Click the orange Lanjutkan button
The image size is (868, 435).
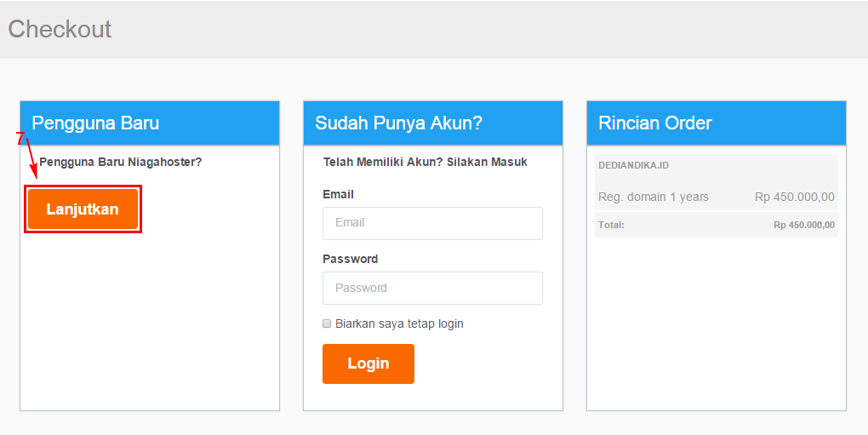pos(83,209)
